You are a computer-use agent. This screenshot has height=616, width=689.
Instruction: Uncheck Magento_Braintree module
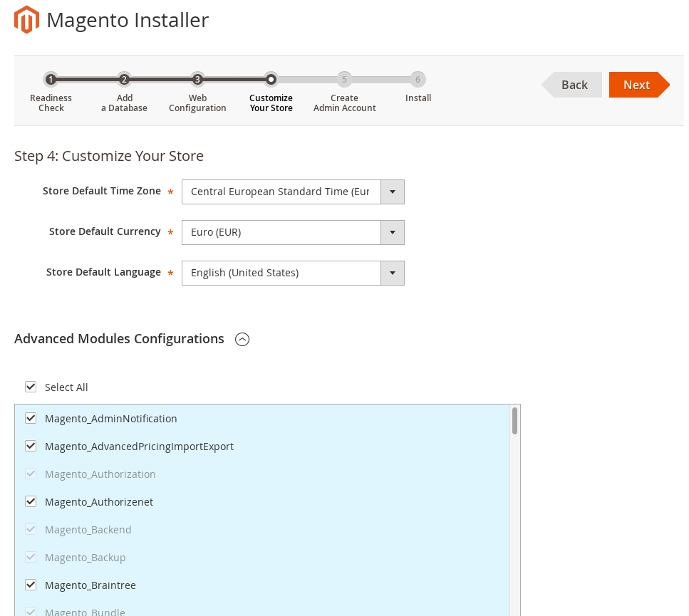click(x=31, y=585)
